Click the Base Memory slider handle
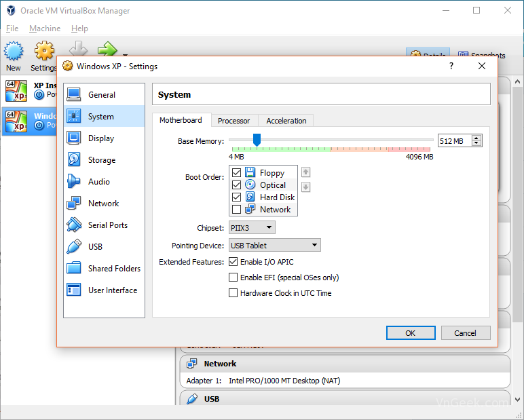The width and height of the screenshot is (524, 420). pos(257,140)
